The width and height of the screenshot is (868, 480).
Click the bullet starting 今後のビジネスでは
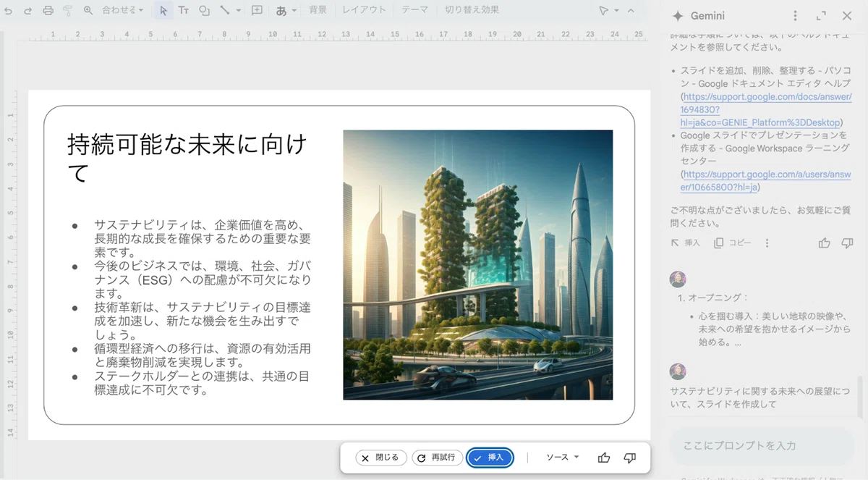(x=203, y=279)
